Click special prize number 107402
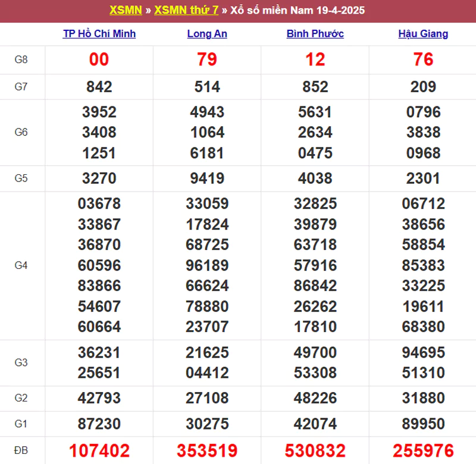476x464 pixels. 99,450
